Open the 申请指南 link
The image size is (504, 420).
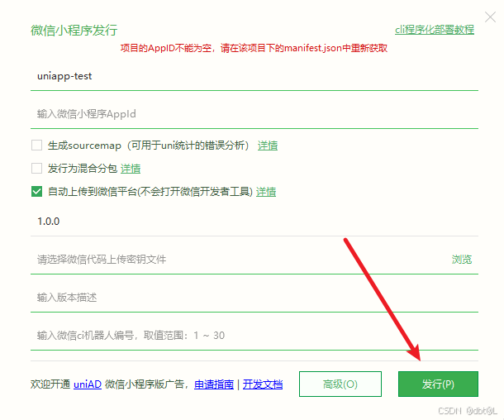coord(214,384)
